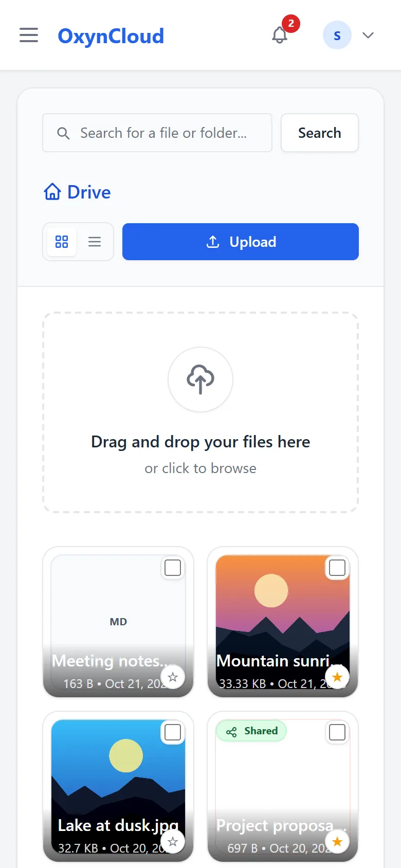401x868 pixels.
Task: Star the Meeting notes file
Action: pyautogui.click(x=173, y=677)
